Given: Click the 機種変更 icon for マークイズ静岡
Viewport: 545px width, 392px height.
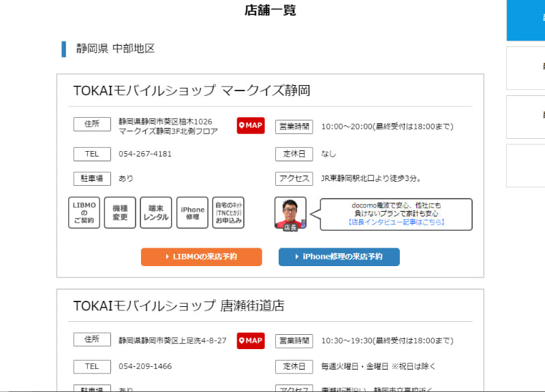Looking at the screenshot, I should click(x=120, y=212).
